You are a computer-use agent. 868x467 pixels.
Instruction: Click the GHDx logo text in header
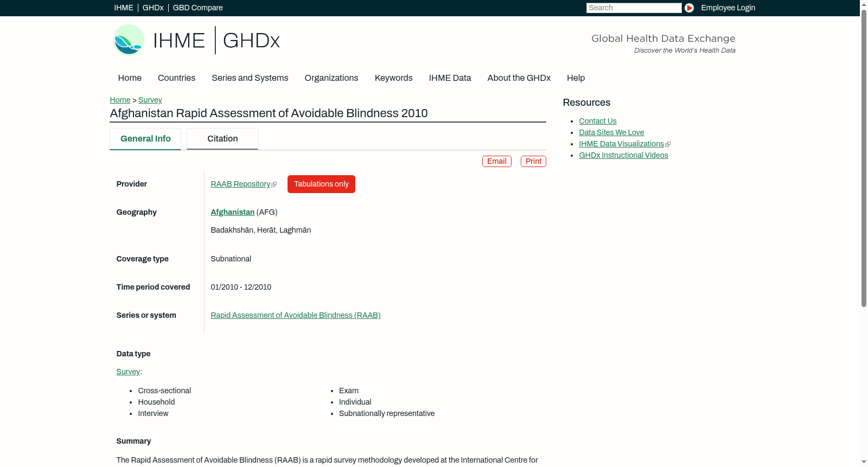251,41
